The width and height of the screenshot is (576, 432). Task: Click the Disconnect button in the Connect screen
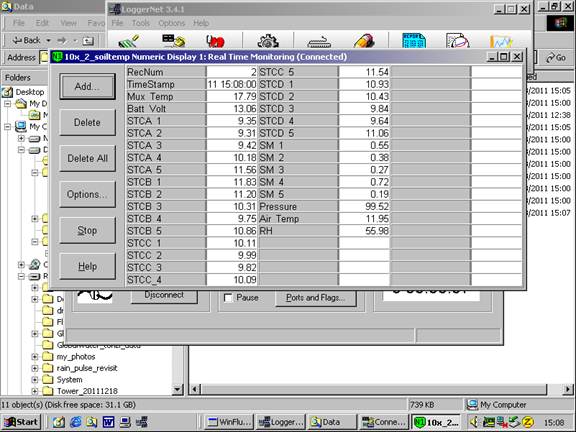tap(164, 296)
